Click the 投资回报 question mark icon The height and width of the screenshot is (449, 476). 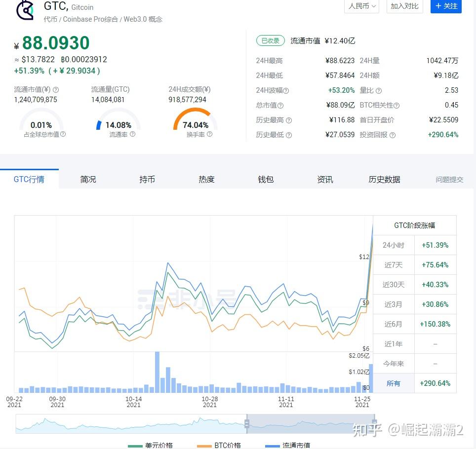(x=393, y=135)
